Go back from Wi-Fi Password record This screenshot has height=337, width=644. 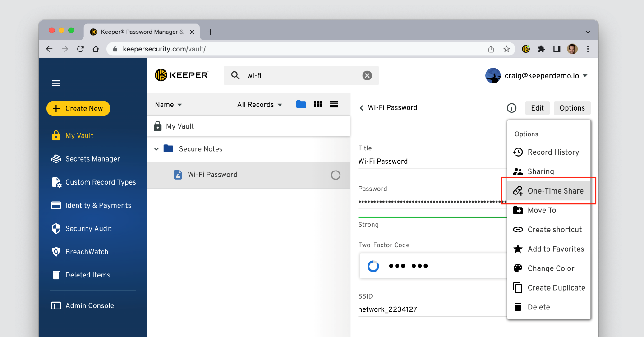(361, 108)
